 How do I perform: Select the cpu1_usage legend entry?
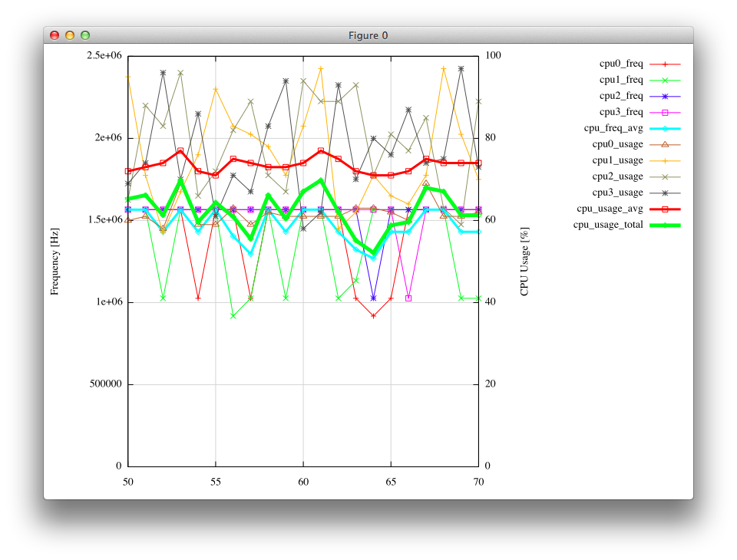tap(636, 160)
